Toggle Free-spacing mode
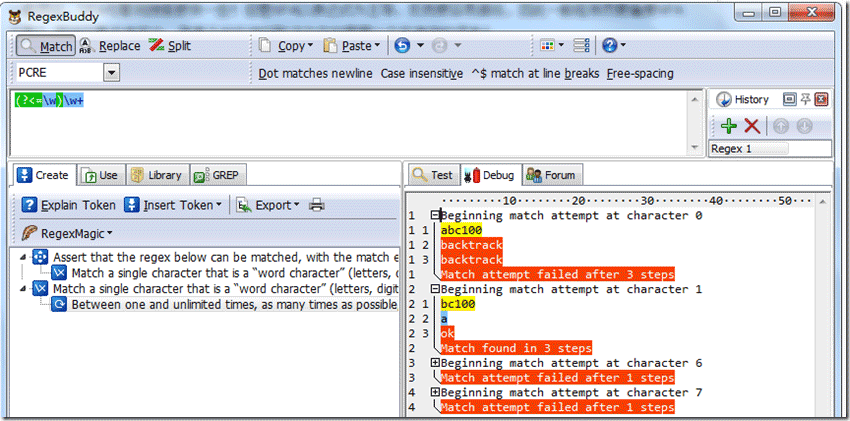 pyautogui.click(x=640, y=73)
